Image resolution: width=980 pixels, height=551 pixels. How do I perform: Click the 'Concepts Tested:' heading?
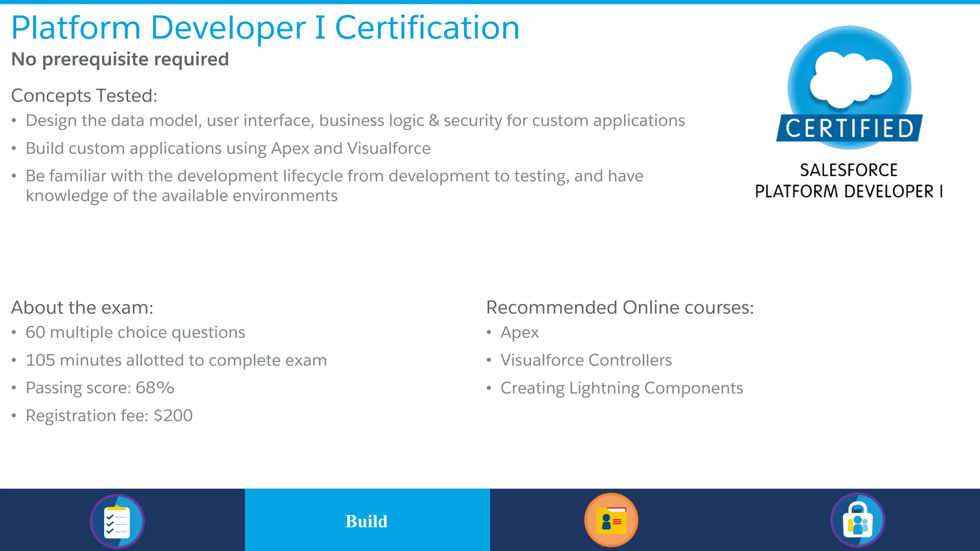84,96
